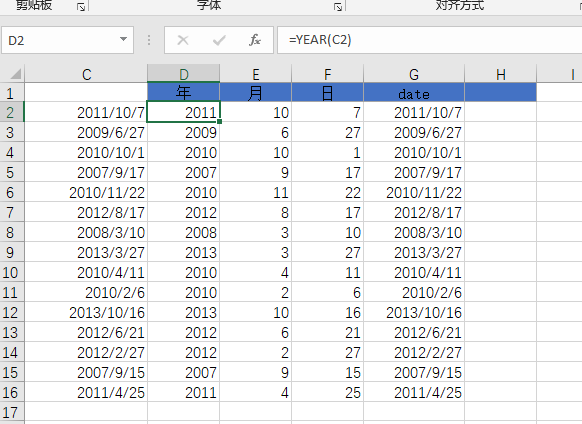Click the cancel entry X icon
This screenshot has width=582, height=424.
[x=183, y=40]
